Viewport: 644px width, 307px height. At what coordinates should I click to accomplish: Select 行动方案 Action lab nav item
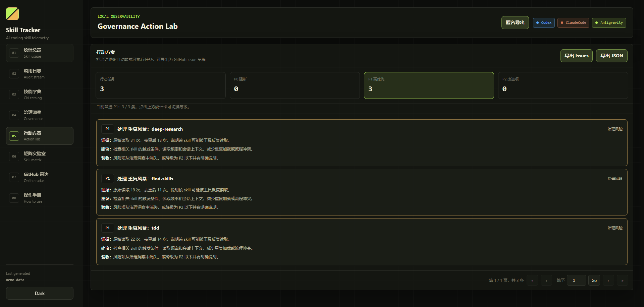point(40,136)
